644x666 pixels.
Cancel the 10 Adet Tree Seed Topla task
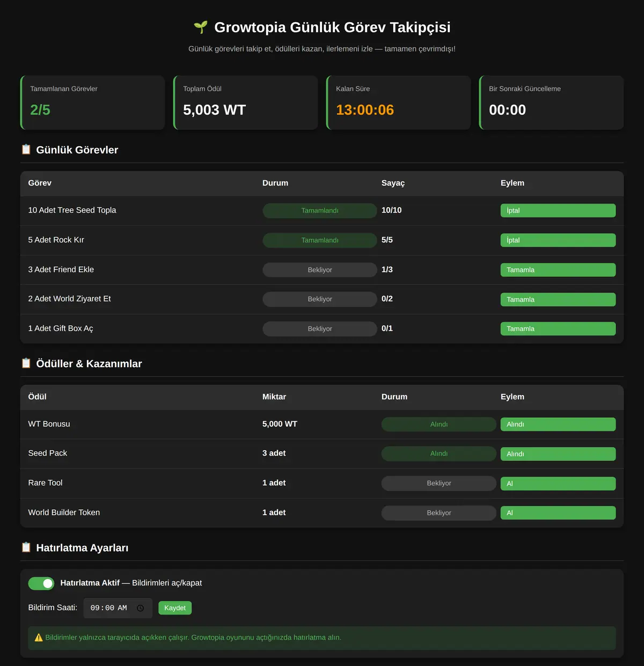click(x=558, y=210)
